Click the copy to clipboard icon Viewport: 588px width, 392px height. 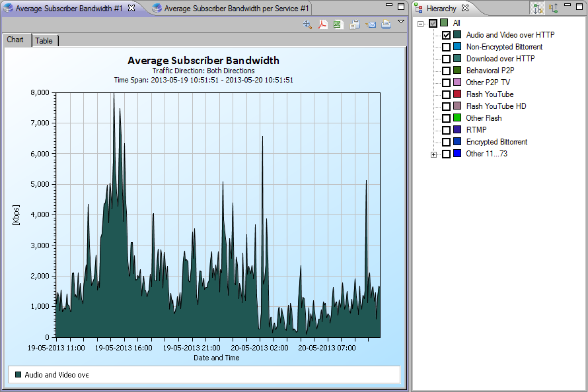[355, 24]
